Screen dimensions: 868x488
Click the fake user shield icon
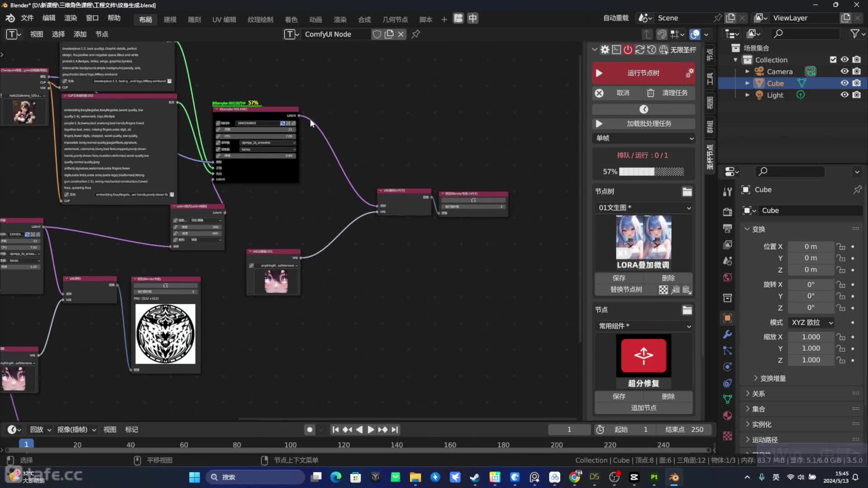377,34
